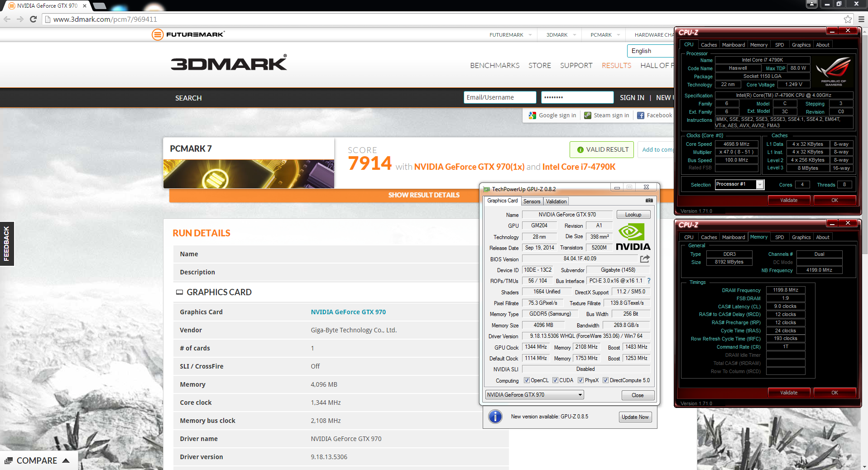Click OK in lower CPU-Z window
This screenshot has height=470, width=868.
[x=834, y=393]
